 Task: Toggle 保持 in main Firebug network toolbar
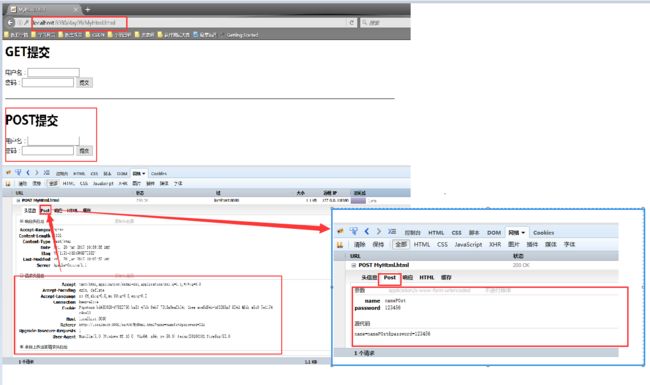(x=37, y=183)
